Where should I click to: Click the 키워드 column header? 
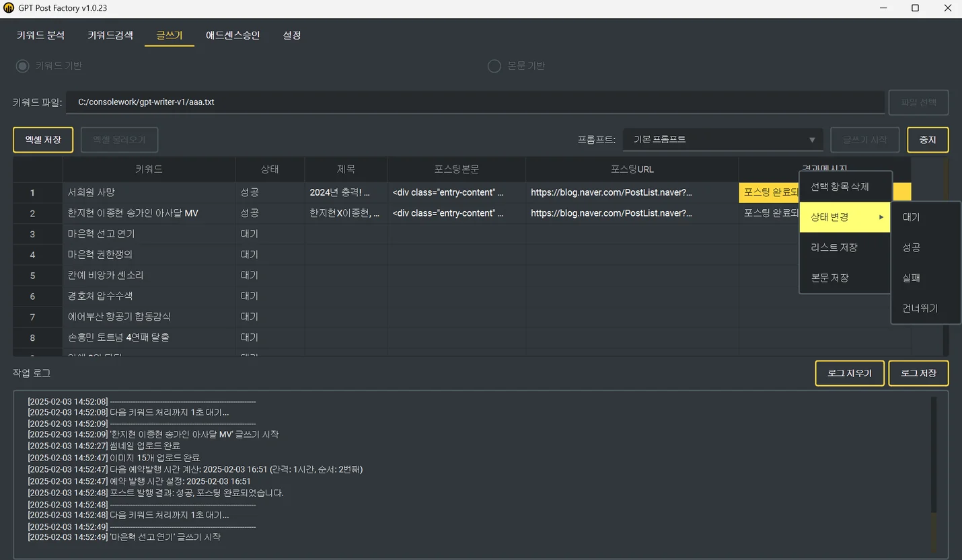[x=149, y=169]
